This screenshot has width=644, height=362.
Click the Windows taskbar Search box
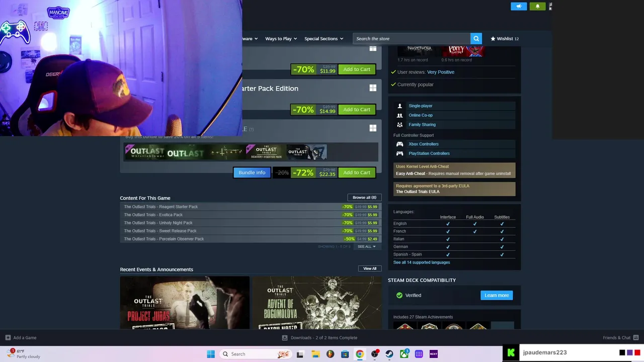[x=257, y=354]
